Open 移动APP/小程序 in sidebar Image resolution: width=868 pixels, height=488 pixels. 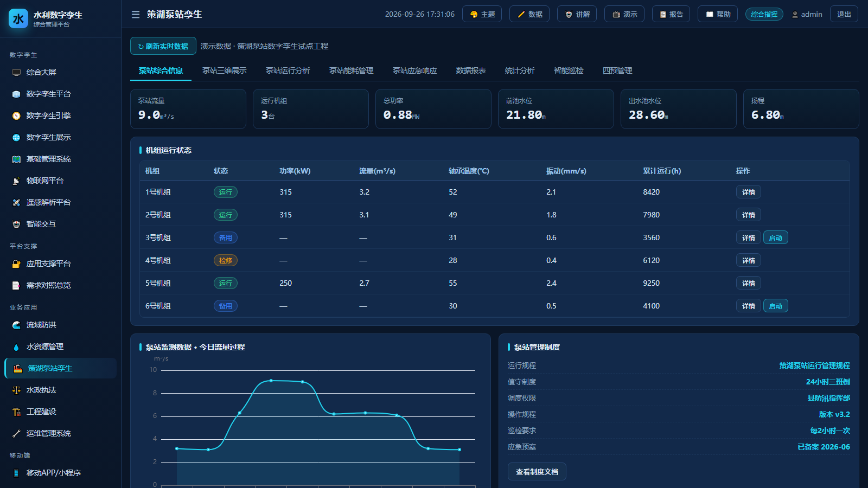pos(61,473)
